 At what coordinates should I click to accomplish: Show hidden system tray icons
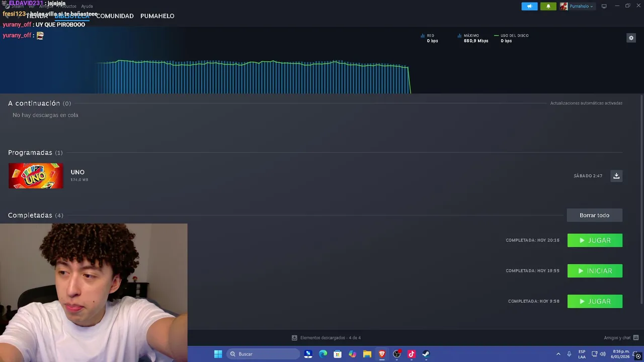[x=558, y=354]
